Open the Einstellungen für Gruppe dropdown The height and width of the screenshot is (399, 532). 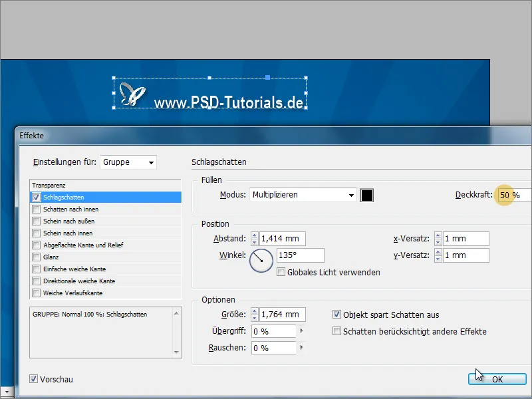click(x=128, y=162)
